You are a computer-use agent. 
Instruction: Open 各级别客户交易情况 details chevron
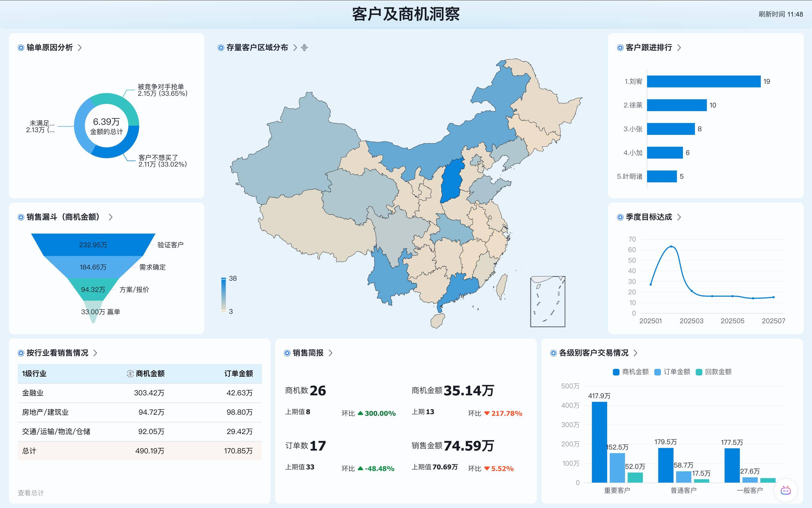coord(635,353)
